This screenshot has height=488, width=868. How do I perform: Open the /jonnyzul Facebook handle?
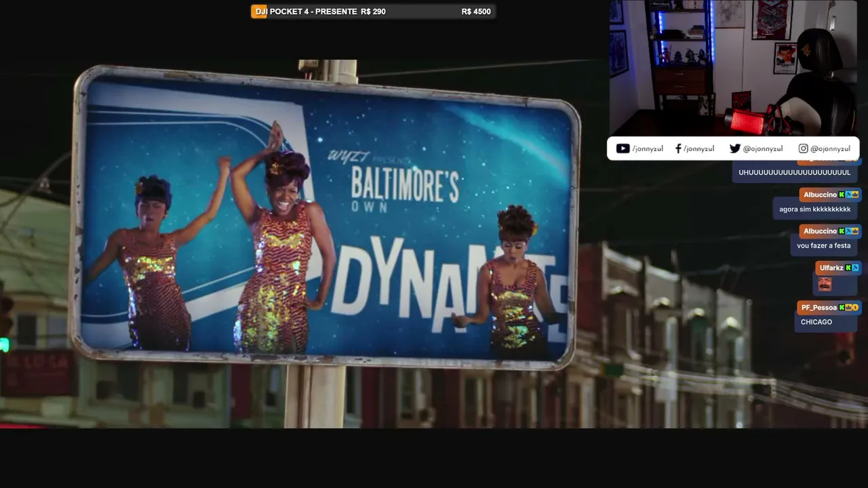click(x=699, y=148)
